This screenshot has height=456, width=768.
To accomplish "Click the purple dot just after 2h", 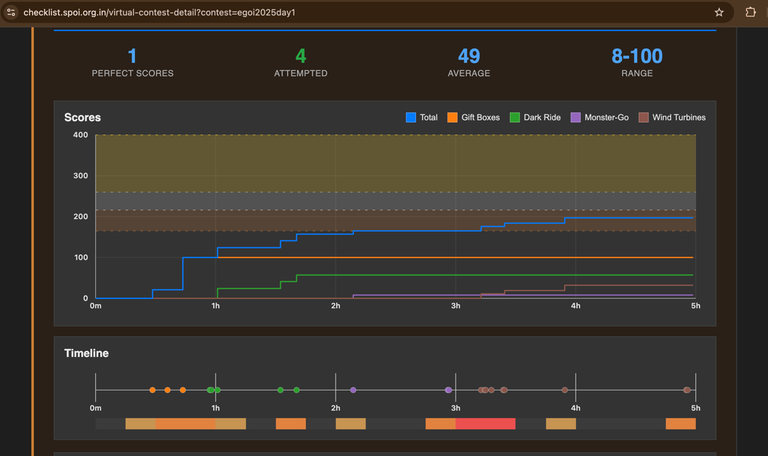I will (353, 390).
